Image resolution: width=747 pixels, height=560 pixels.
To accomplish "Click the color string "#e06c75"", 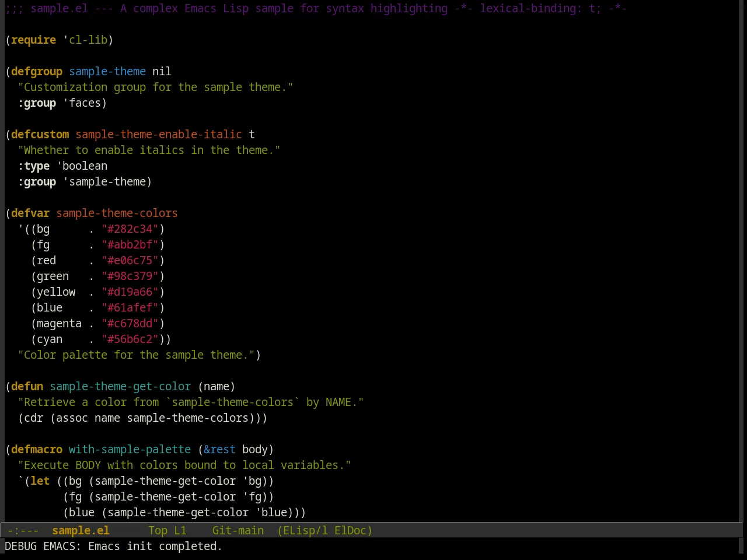I will coord(130,260).
